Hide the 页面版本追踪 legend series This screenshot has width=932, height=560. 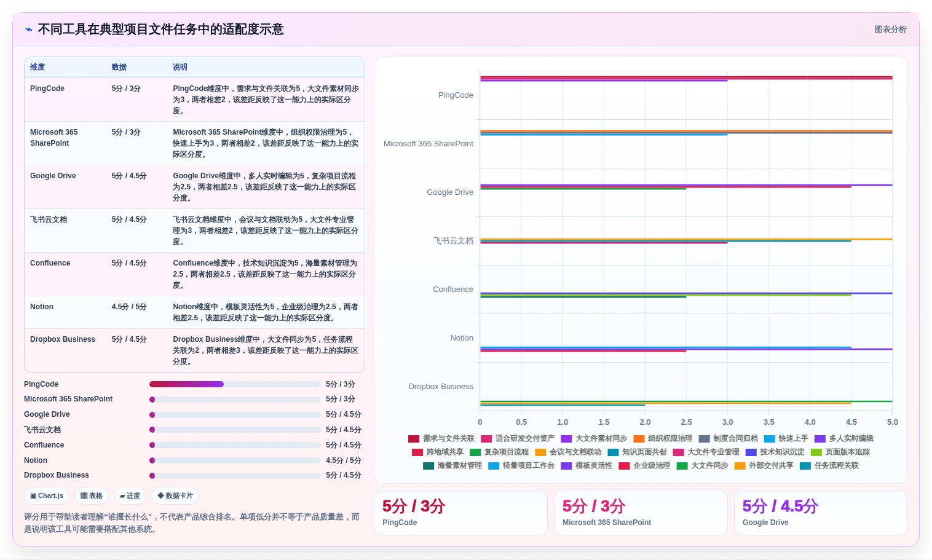[x=840, y=452]
